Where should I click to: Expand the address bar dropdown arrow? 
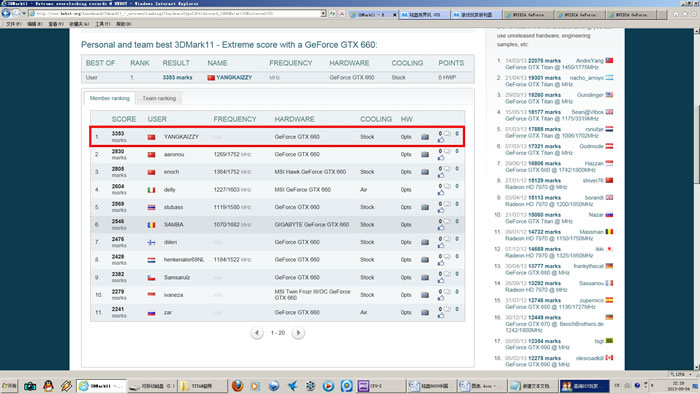(x=323, y=14)
